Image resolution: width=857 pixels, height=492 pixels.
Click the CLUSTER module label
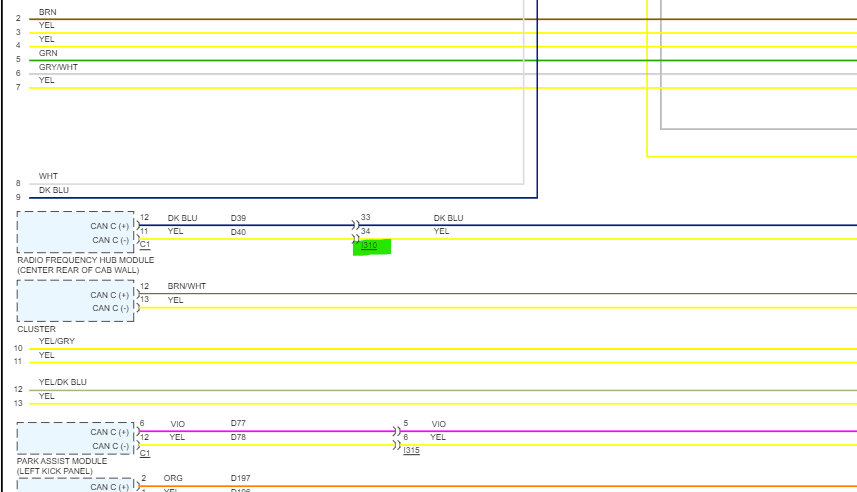(37, 329)
